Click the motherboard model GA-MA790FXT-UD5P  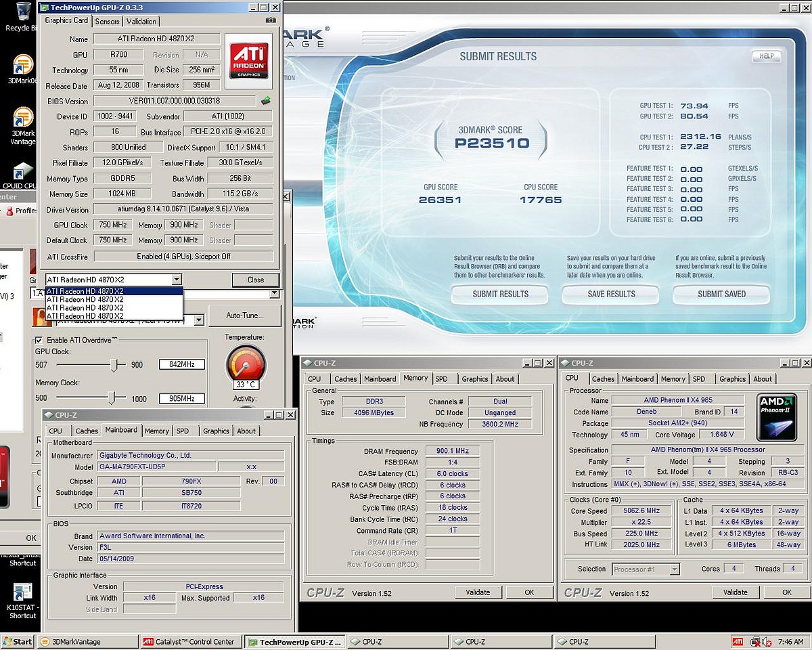(x=156, y=467)
